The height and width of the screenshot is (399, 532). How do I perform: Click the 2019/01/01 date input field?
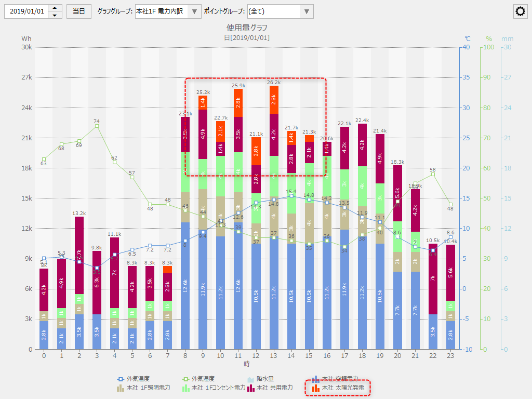coord(26,11)
